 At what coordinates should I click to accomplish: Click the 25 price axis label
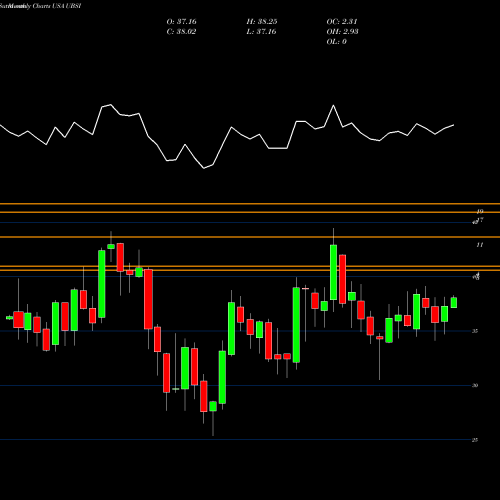pos(475,440)
